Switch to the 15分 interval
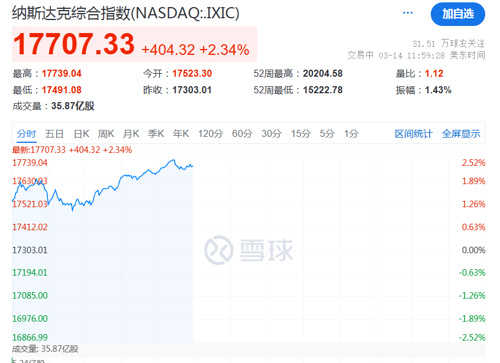This screenshot has height=363, width=500. [x=301, y=134]
